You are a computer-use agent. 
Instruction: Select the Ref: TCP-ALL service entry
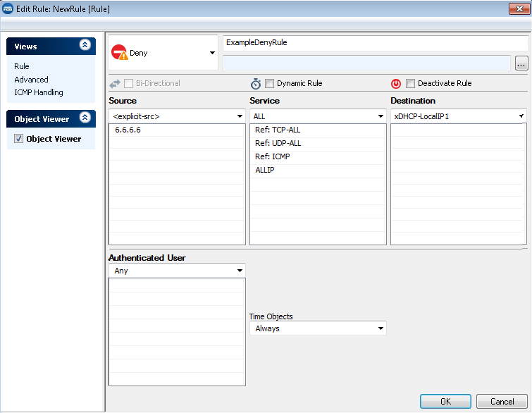318,130
